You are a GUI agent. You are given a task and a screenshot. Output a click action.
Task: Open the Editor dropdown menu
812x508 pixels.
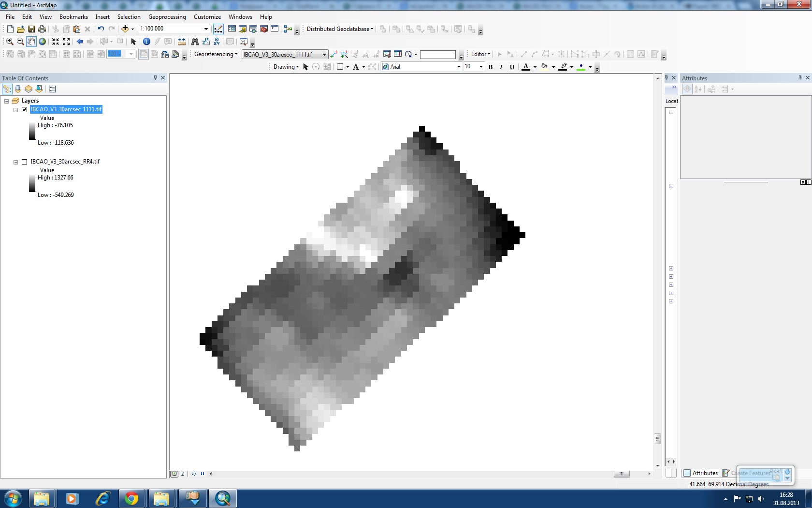pos(480,54)
